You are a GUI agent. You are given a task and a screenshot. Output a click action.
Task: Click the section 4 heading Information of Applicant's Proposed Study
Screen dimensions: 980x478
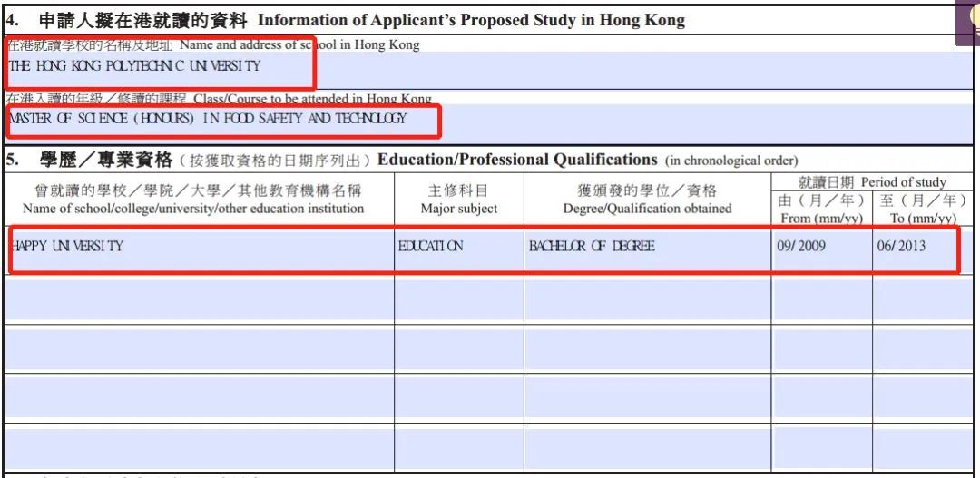pos(471,21)
